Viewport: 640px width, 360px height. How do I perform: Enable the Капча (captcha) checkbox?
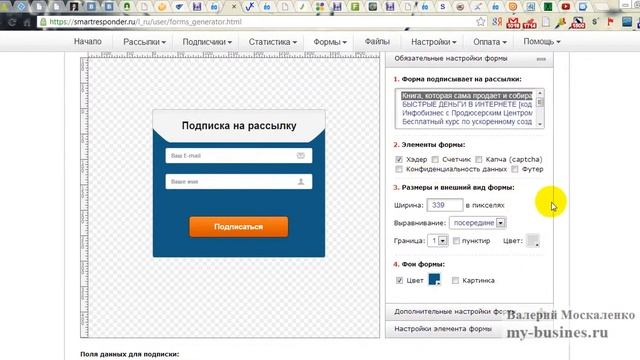[x=478, y=159]
